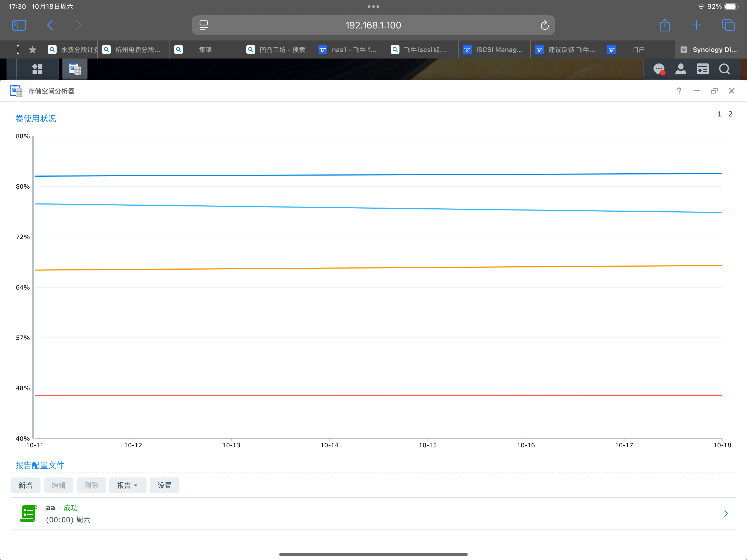Open the help question mark button
Viewport: 747px width, 560px height.
(x=679, y=91)
